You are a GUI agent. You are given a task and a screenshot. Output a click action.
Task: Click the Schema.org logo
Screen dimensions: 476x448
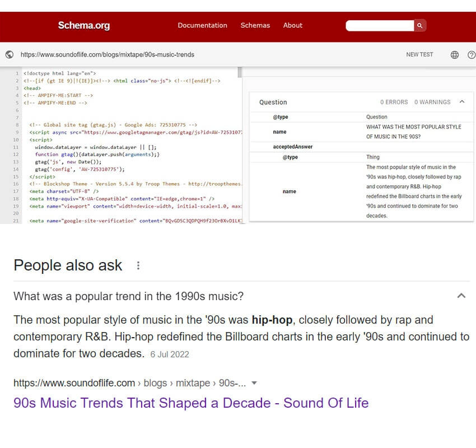pos(84,26)
